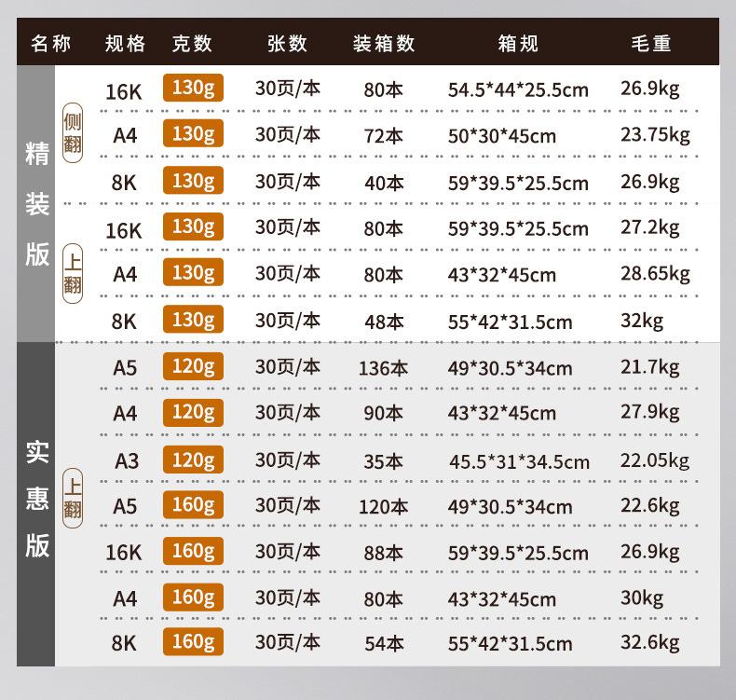Select the 毛重 column header

click(650, 44)
